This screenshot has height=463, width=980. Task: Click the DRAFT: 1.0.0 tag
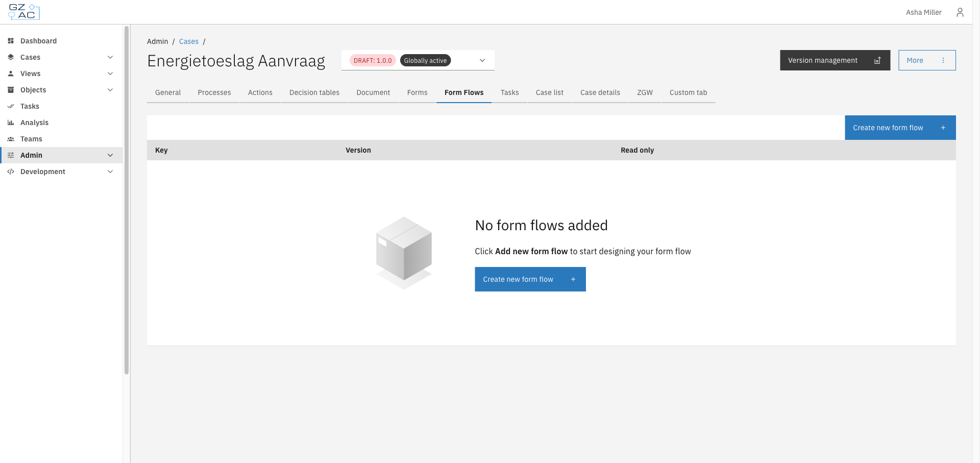pos(373,60)
